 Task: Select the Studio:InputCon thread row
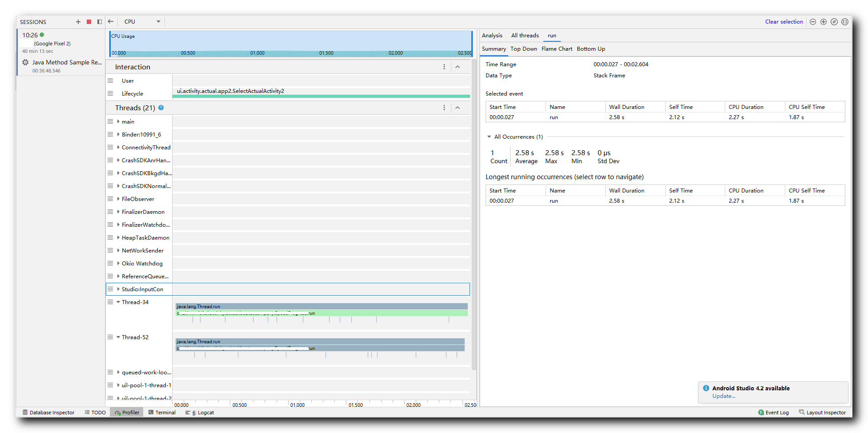pyautogui.click(x=288, y=289)
